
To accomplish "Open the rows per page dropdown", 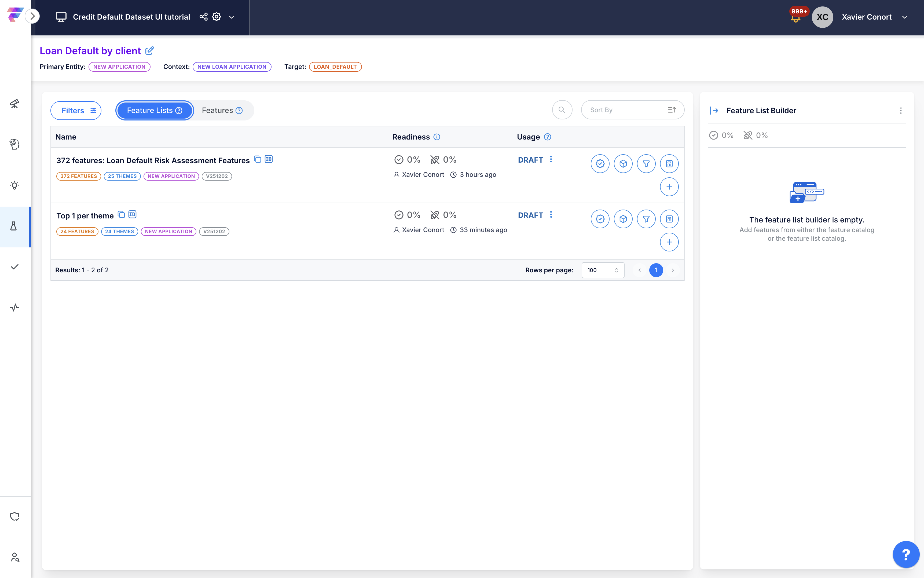I will (x=603, y=270).
